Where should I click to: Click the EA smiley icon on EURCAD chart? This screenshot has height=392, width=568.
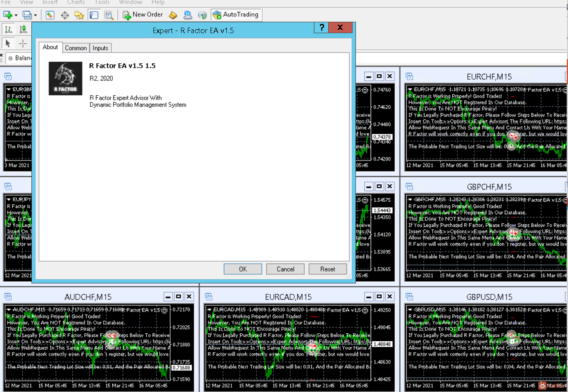(x=366, y=310)
